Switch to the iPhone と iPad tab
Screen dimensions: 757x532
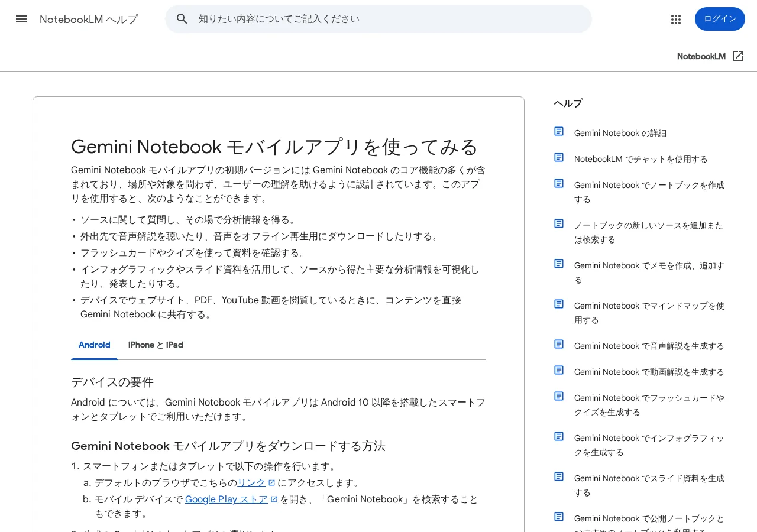(156, 345)
